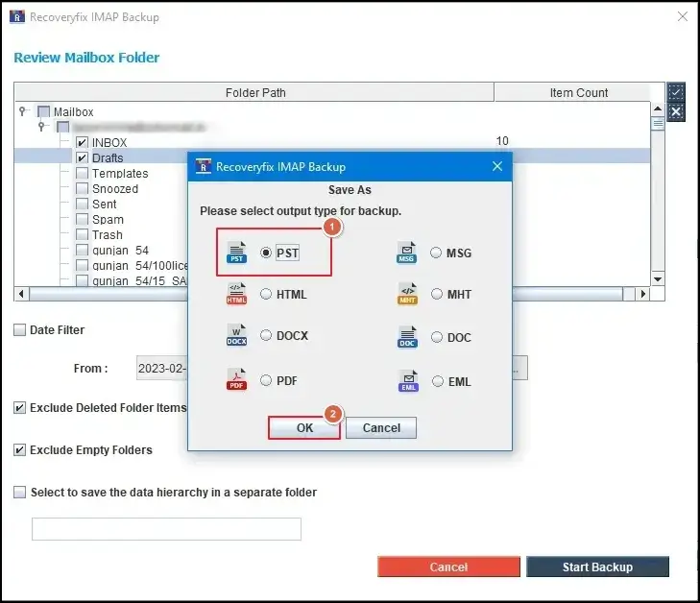Screen dimensions: 700x603
Task: Collapse the blurred email account node
Action: tap(41, 127)
